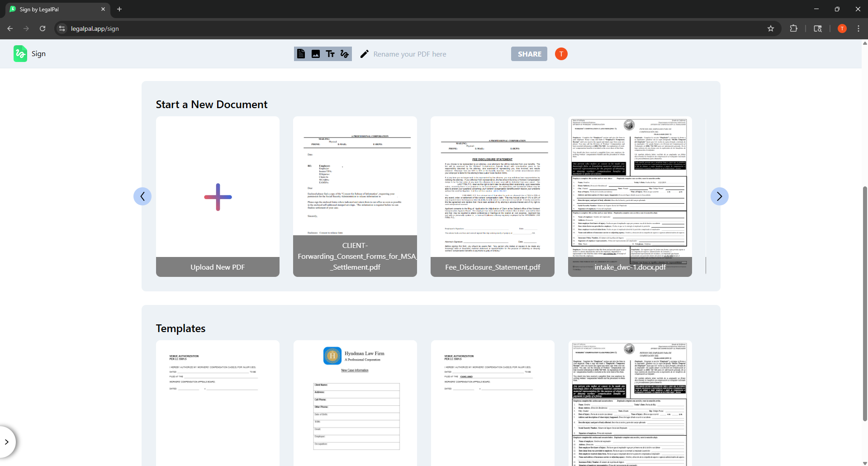The image size is (868, 466).
Task: Click the browser back arrow
Action: (10, 29)
